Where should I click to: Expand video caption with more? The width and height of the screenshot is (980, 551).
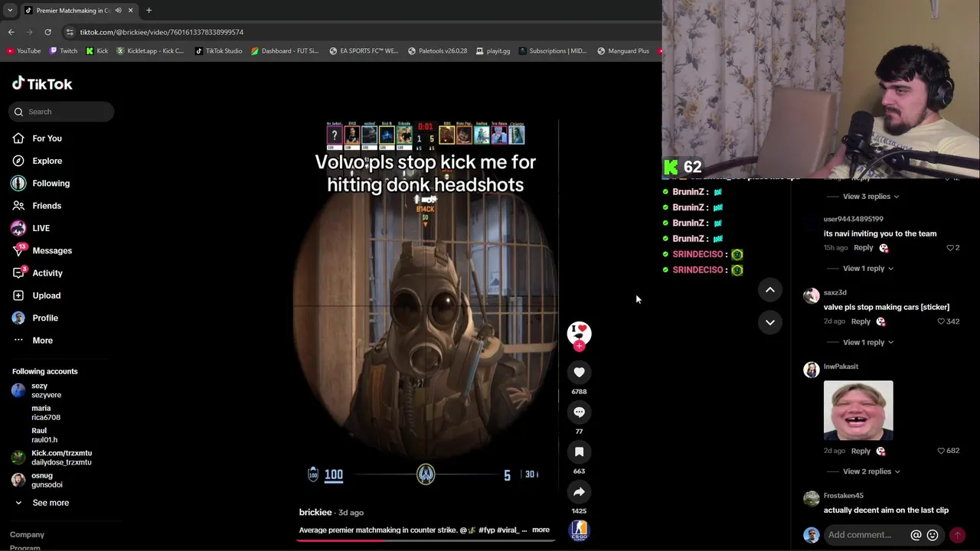click(x=541, y=530)
